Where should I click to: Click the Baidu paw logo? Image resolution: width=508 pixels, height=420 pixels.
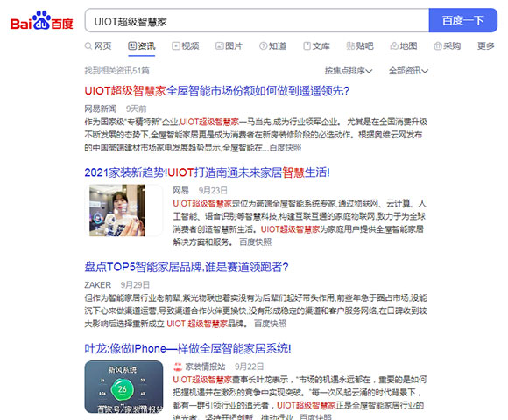[x=41, y=21]
